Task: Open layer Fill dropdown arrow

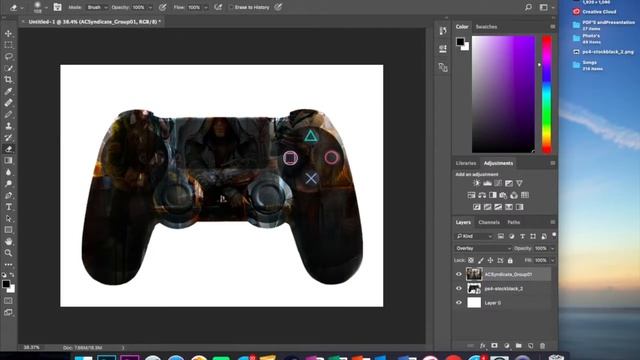Action: (x=552, y=260)
